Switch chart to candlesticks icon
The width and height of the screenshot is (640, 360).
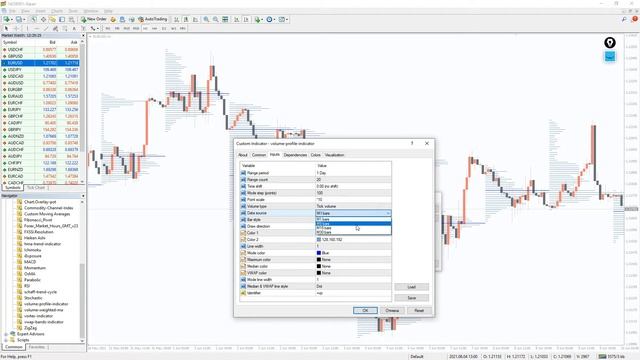pos(186,19)
